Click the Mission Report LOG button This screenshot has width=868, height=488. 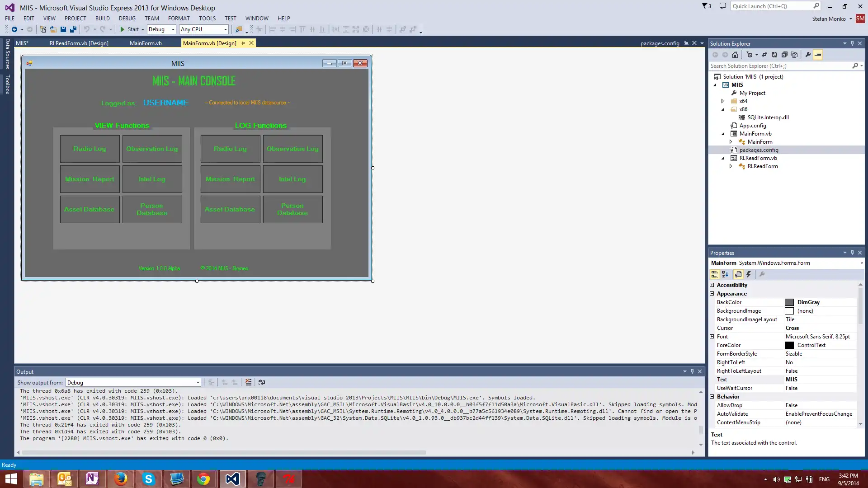(x=230, y=179)
